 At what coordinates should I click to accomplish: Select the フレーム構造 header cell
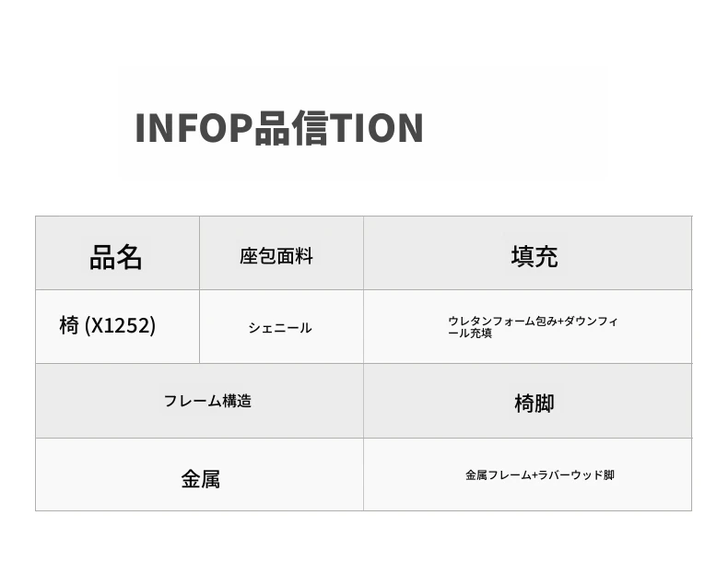click(207, 401)
